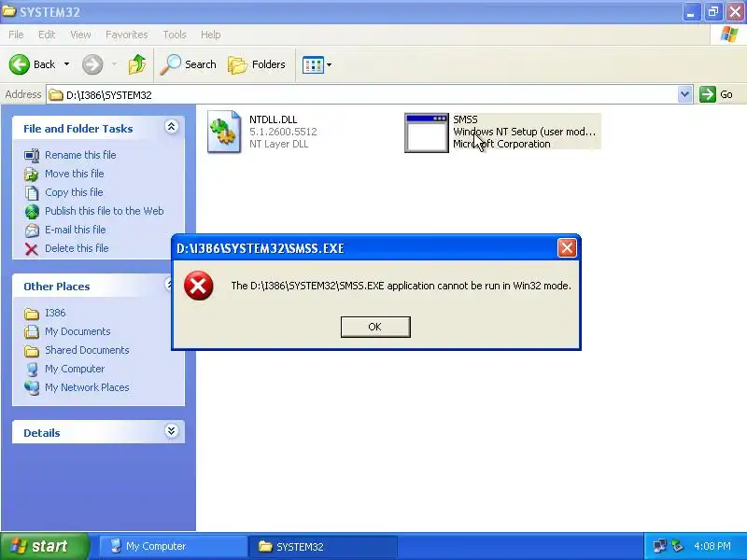
Task: Open My Network Places link
Action: coord(87,387)
